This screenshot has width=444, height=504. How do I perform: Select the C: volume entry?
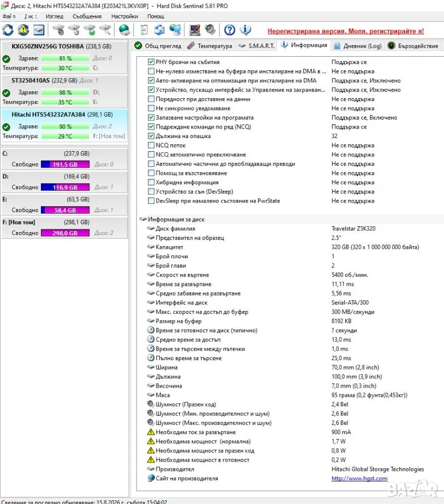click(x=64, y=159)
